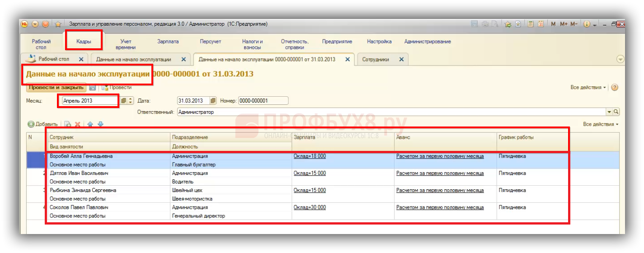Click the red X delete row icon
The image size is (644, 253).
pos(78,124)
